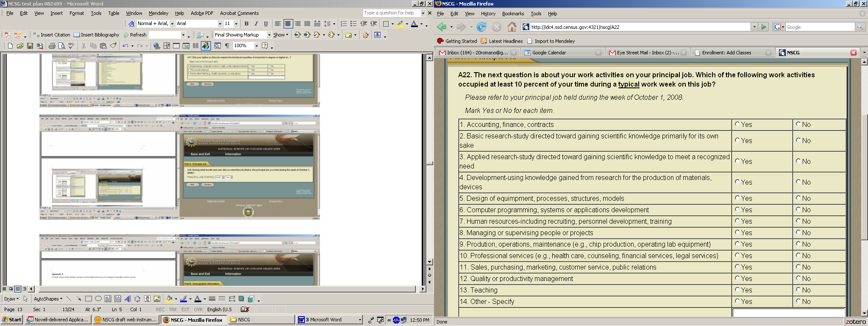Viewport: 868px width, 326px height.
Task: Apply underline in Word toolbar
Action: pos(266,24)
